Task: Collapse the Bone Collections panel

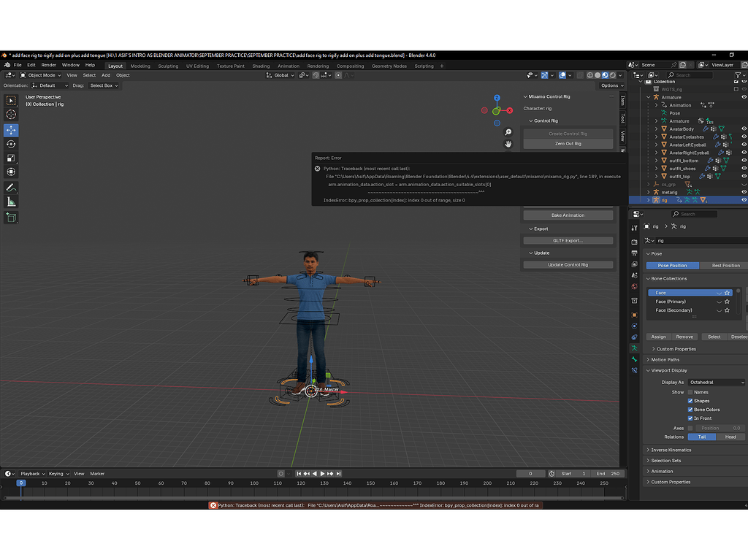Action: [x=668, y=279]
